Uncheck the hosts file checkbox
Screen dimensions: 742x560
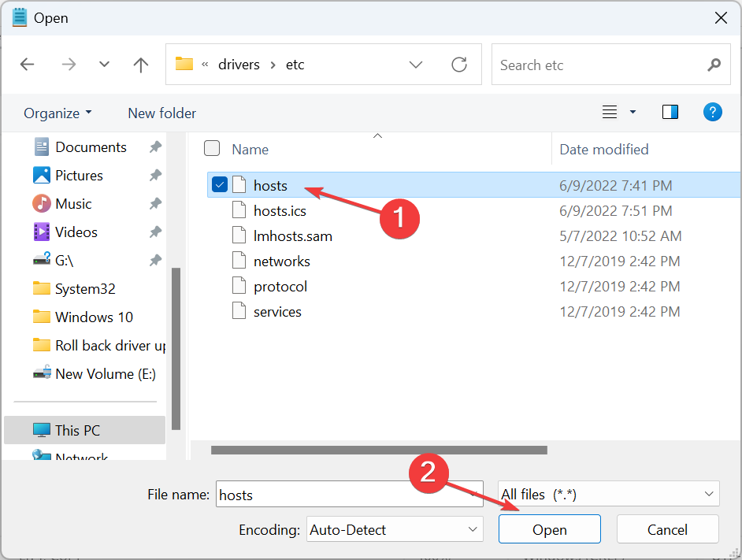pyautogui.click(x=220, y=185)
